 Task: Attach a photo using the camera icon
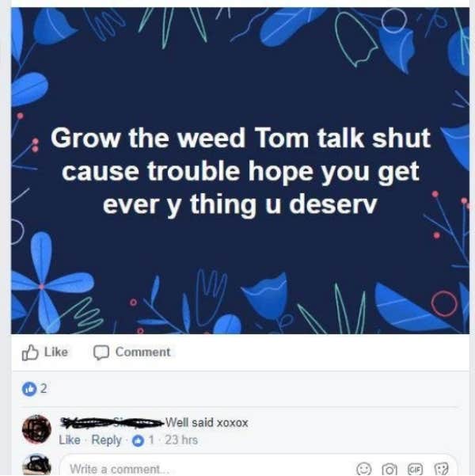(x=389, y=470)
